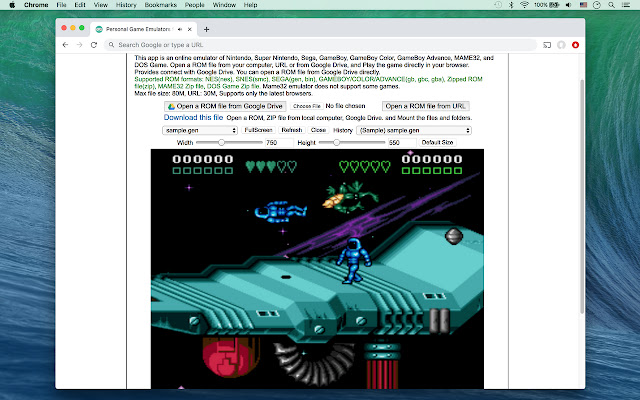Viewport: 640px width, 400px height.
Task: Open the View menu
Action: 100,5
